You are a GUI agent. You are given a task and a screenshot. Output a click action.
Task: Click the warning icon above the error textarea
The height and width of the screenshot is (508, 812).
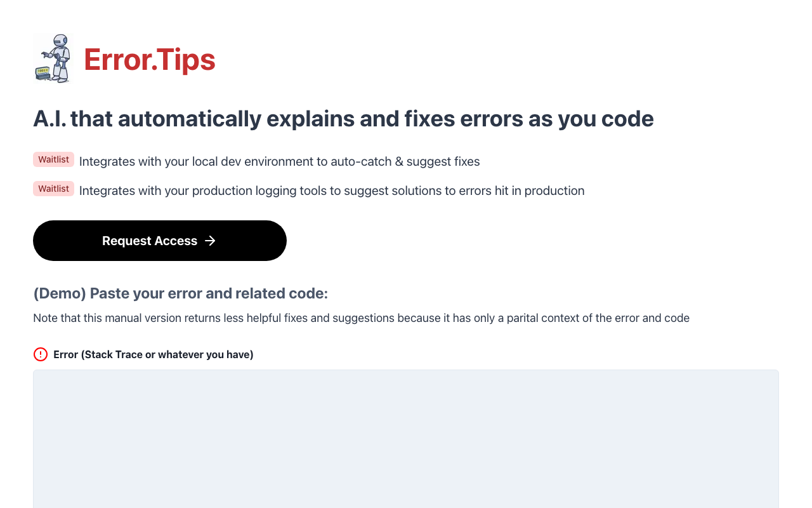click(41, 354)
